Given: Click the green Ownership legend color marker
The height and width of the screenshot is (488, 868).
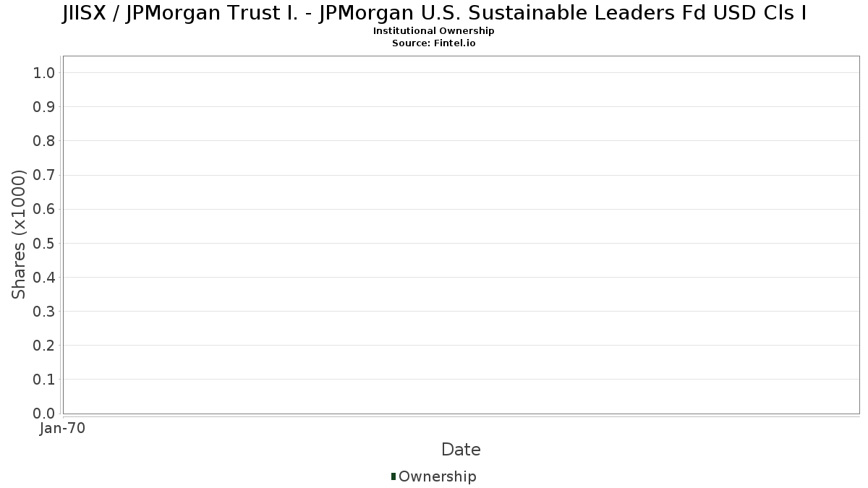Looking at the screenshot, I should (x=393, y=476).
